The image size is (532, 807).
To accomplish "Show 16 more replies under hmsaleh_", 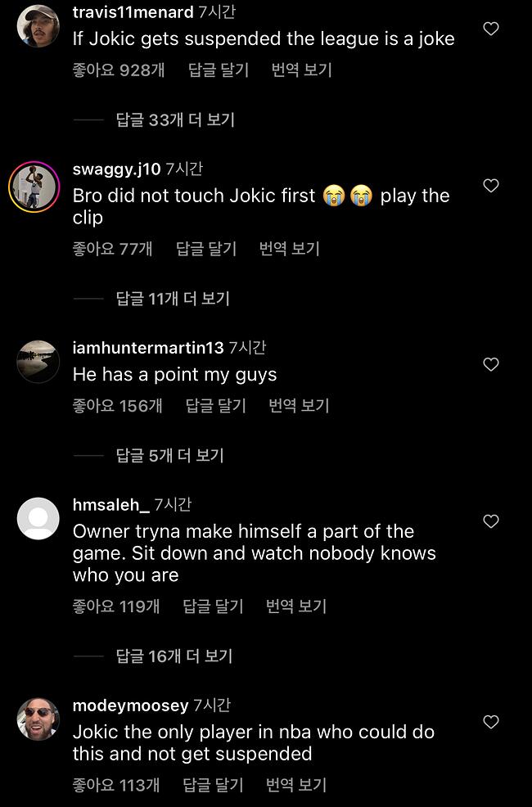I will point(174,656).
